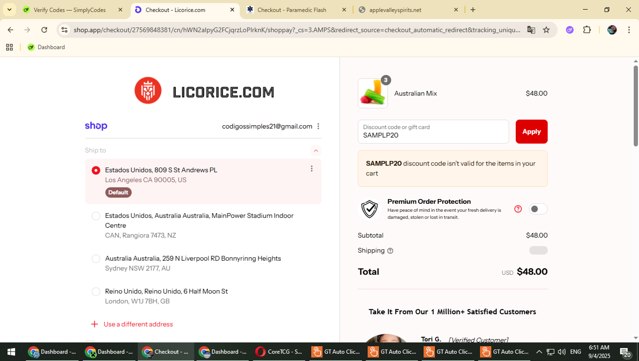
Task: Switch to Verify Codes SimplyCodes tab
Action: click(73, 10)
